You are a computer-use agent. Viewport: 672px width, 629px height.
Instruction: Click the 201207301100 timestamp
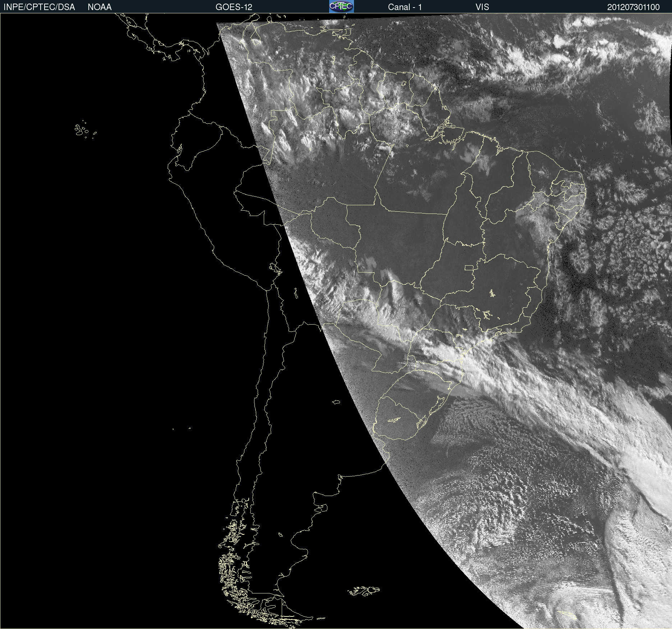pyautogui.click(x=634, y=7)
